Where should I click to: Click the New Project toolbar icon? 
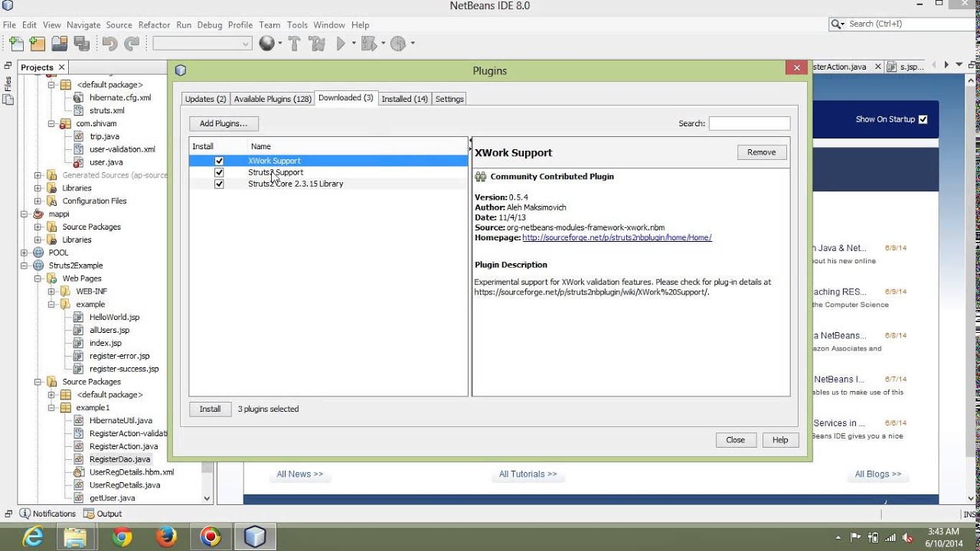37,44
